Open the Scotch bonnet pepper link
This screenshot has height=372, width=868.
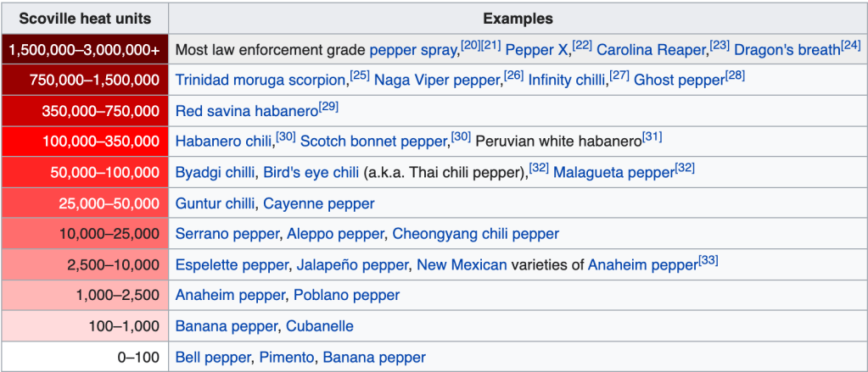[373, 142]
